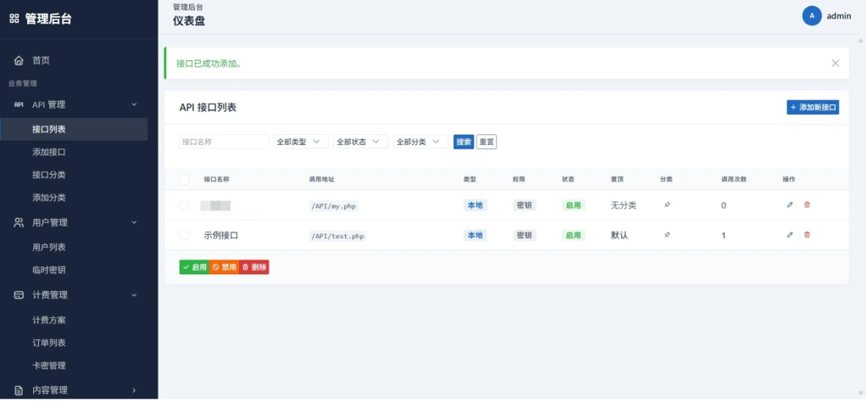Focus the 接口名称 search input
This screenshot has width=868, height=403.
click(224, 142)
